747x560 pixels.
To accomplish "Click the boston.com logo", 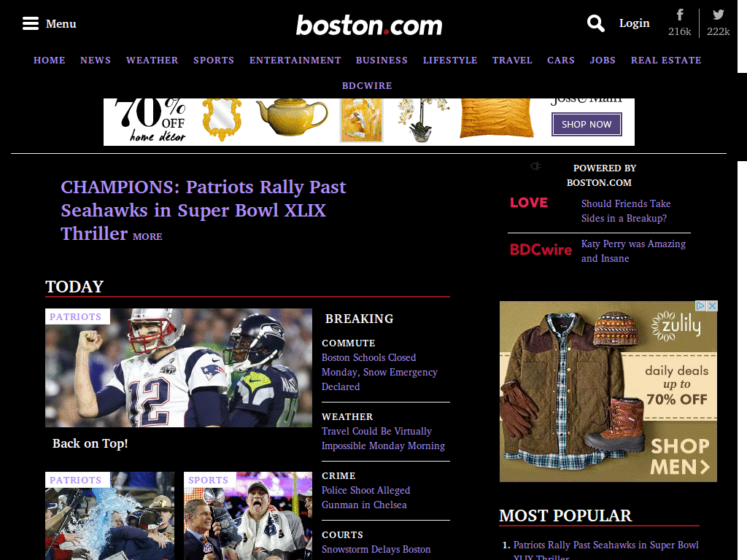I will (368, 25).
